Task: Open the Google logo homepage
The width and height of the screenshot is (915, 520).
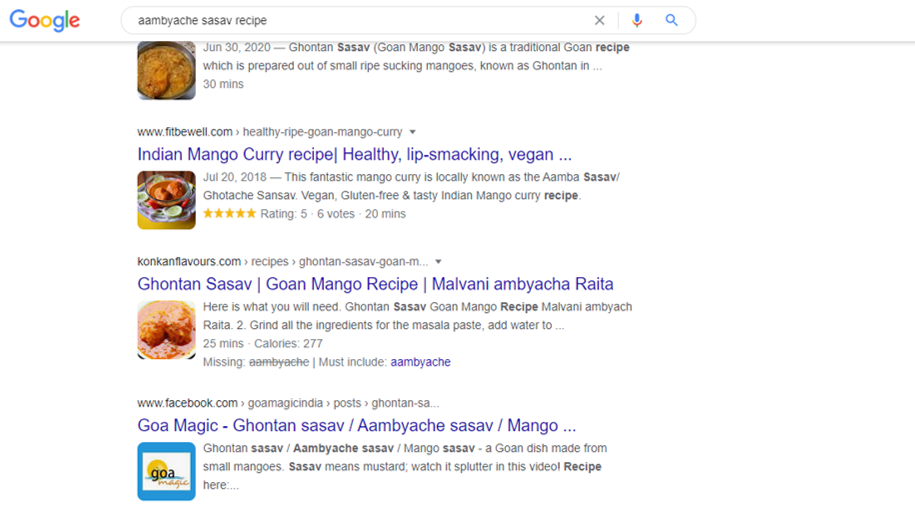Action: (x=45, y=20)
